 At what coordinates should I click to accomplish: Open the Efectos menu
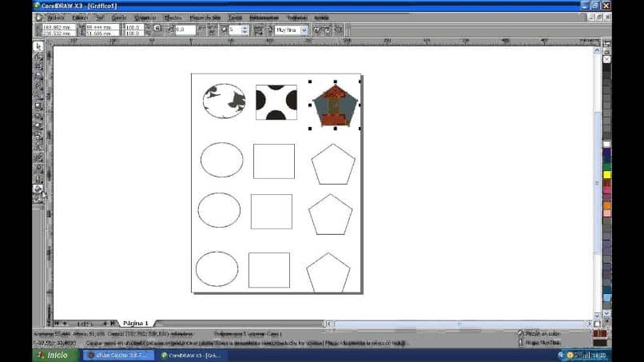click(x=173, y=18)
